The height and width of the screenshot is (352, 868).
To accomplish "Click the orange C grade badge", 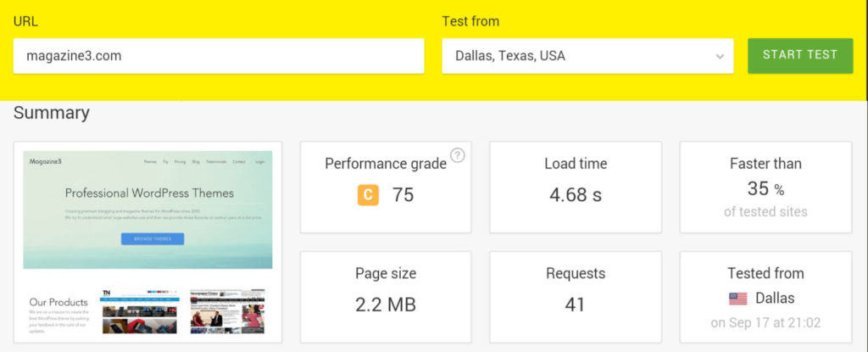I will [x=368, y=195].
